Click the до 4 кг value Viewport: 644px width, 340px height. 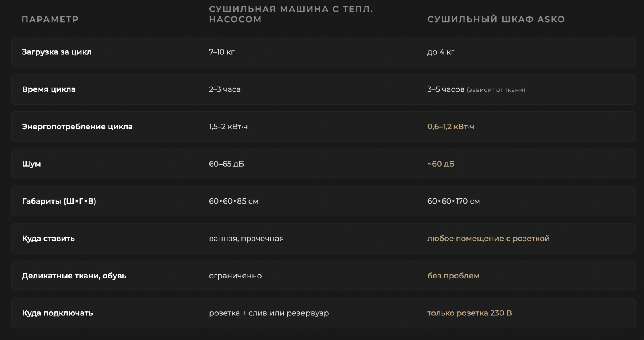(441, 52)
